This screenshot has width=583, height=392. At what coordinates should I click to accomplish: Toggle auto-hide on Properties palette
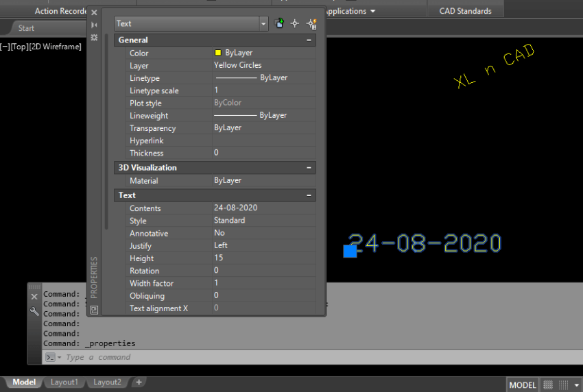point(94,25)
